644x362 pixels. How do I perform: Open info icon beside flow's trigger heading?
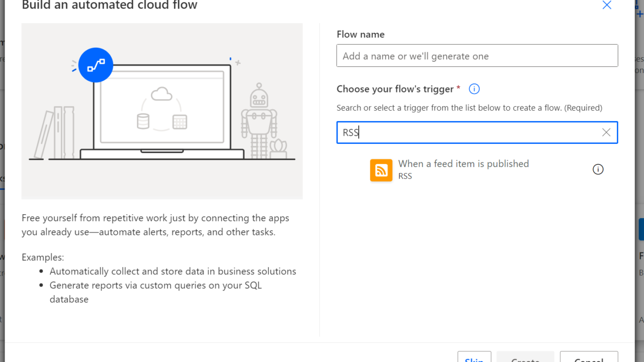(474, 89)
